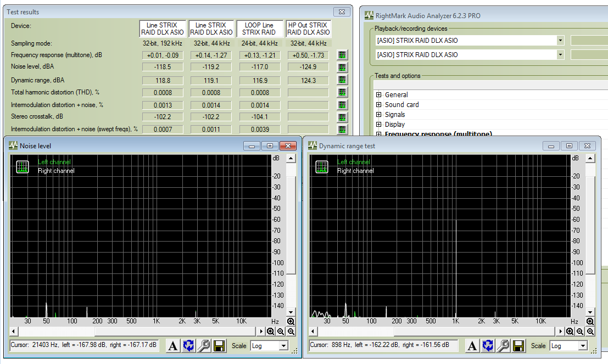Open wrench settings icon in Dynamic range test window

click(x=503, y=346)
